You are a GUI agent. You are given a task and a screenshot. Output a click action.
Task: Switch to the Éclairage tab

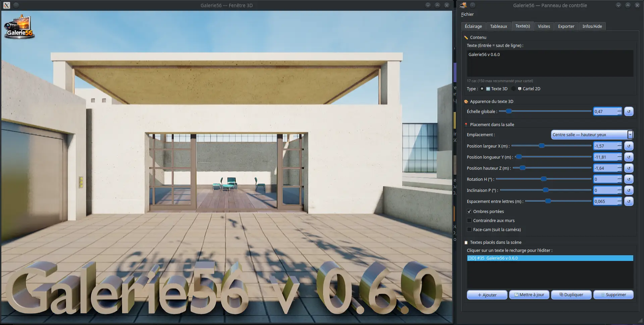click(x=473, y=26)
